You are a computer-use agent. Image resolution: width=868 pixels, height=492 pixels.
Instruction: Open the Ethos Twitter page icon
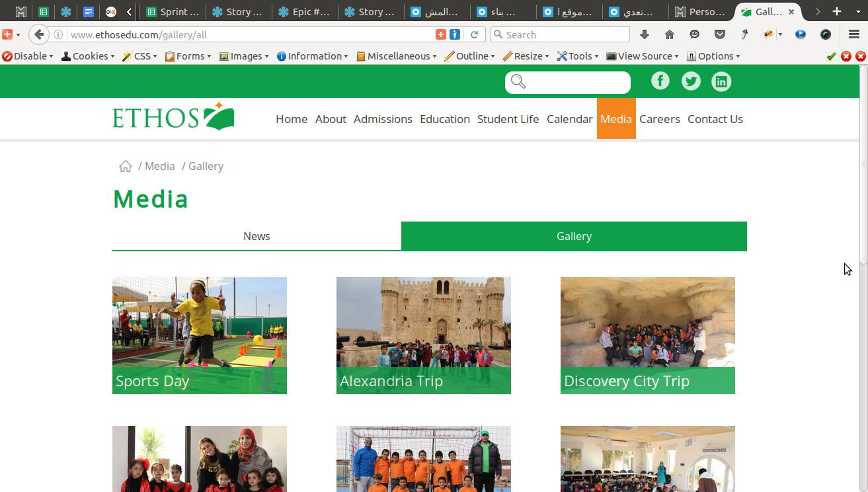pos(691,81)
